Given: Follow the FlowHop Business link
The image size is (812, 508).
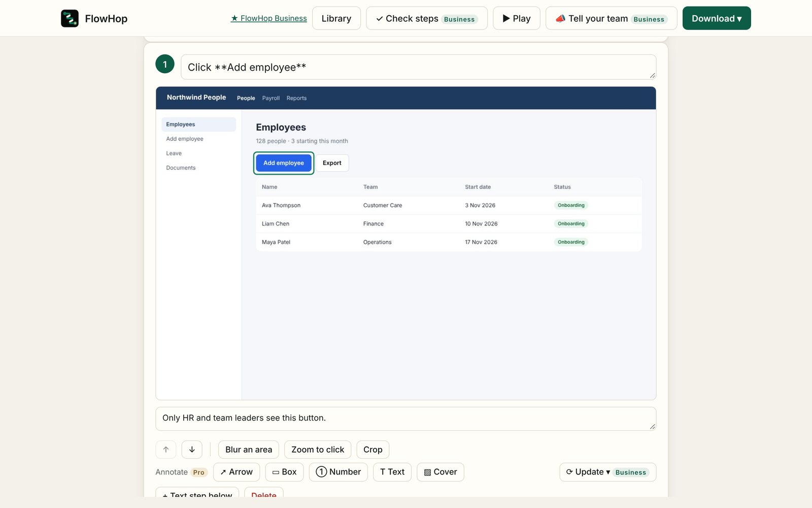Looking at the screenshot, I should 269,18.
